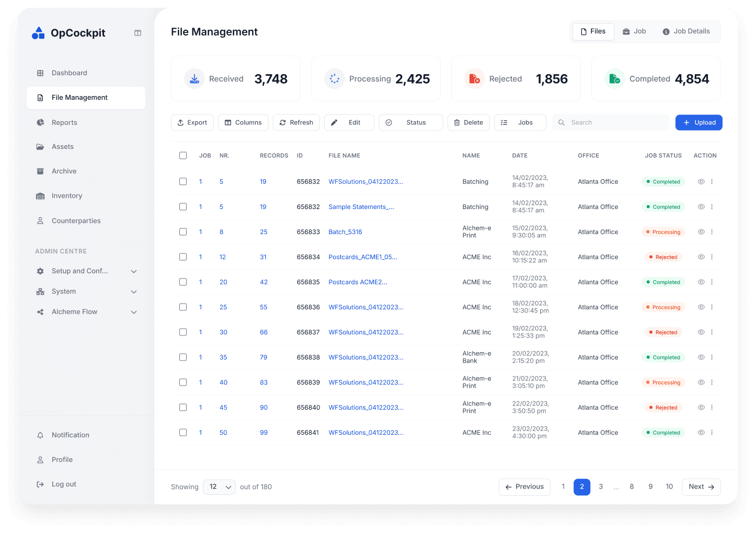Open the Export tool
Image resolution: width=756 pixels, height=533 pixels.
(x=192, y=122)
